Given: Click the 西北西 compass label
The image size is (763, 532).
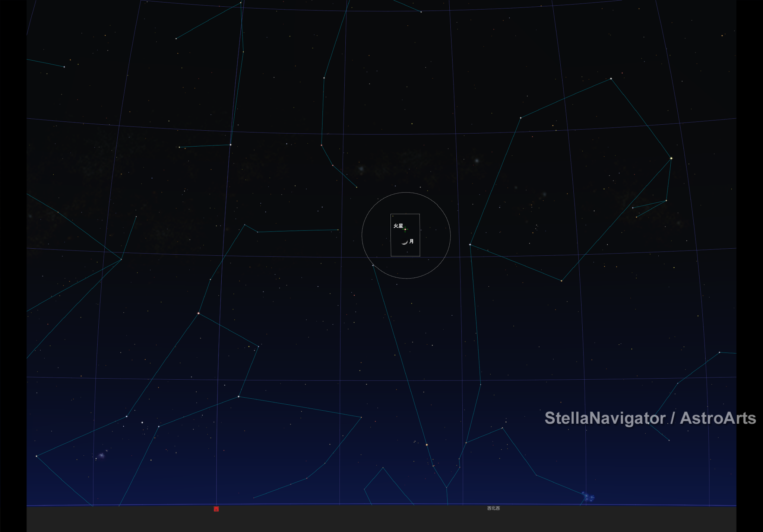Looking at the screenshot, I should tap(493, 508).
